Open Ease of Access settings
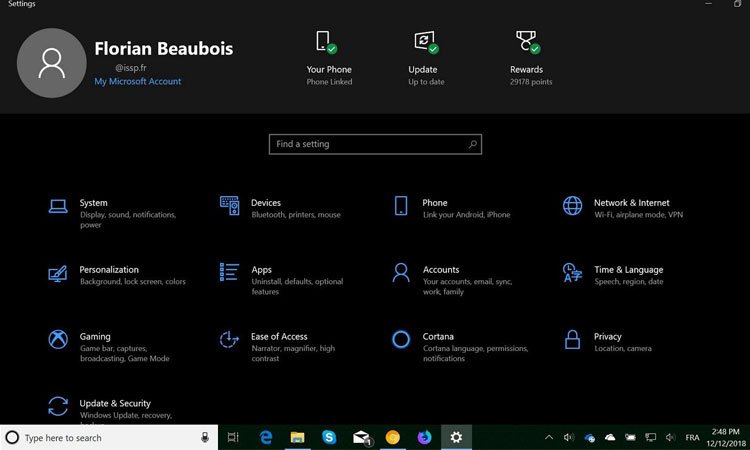The width and height of the screenshot is (750, 450). tap(279, 337)
